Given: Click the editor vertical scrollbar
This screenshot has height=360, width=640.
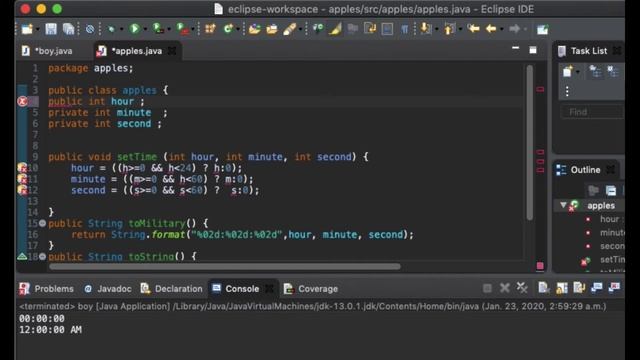Looking at the screenshot, I should click(x=529, y=143).
